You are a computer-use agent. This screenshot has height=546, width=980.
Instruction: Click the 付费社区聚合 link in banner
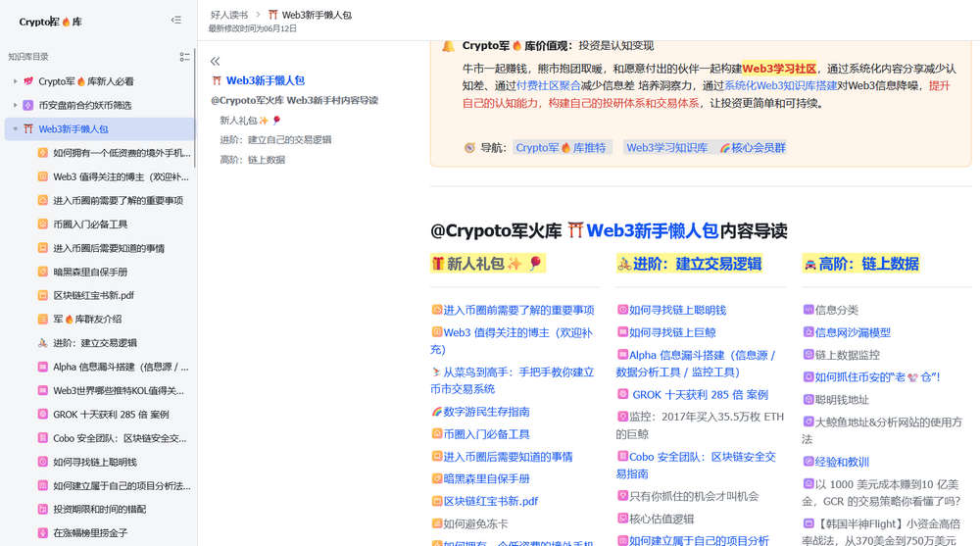click(548, 85)
